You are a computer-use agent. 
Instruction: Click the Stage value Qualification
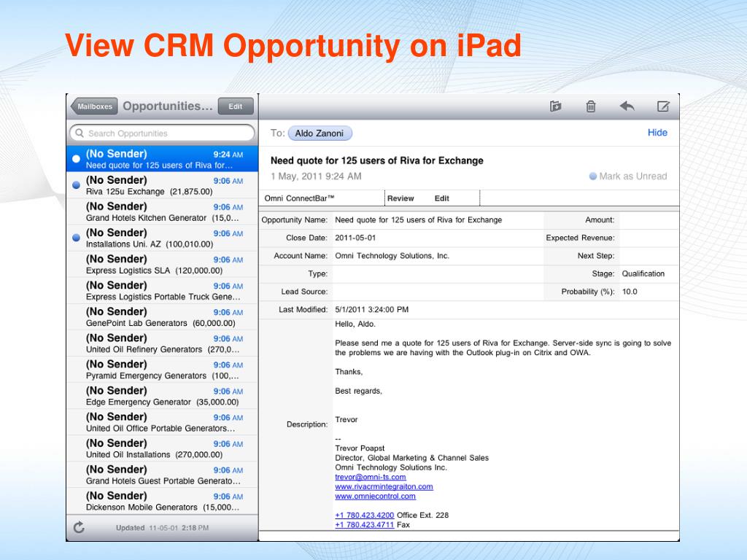pyautogui.click(x=643, y=274)
